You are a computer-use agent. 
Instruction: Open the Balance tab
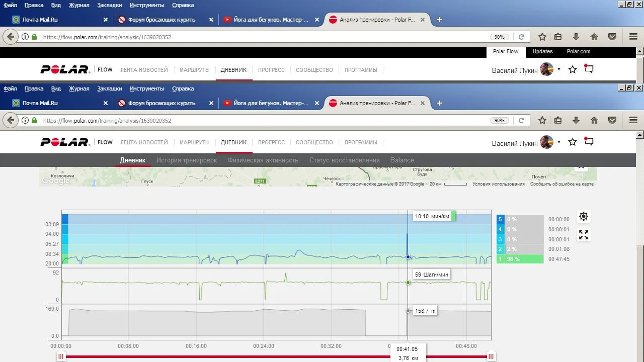coord(402,160)
